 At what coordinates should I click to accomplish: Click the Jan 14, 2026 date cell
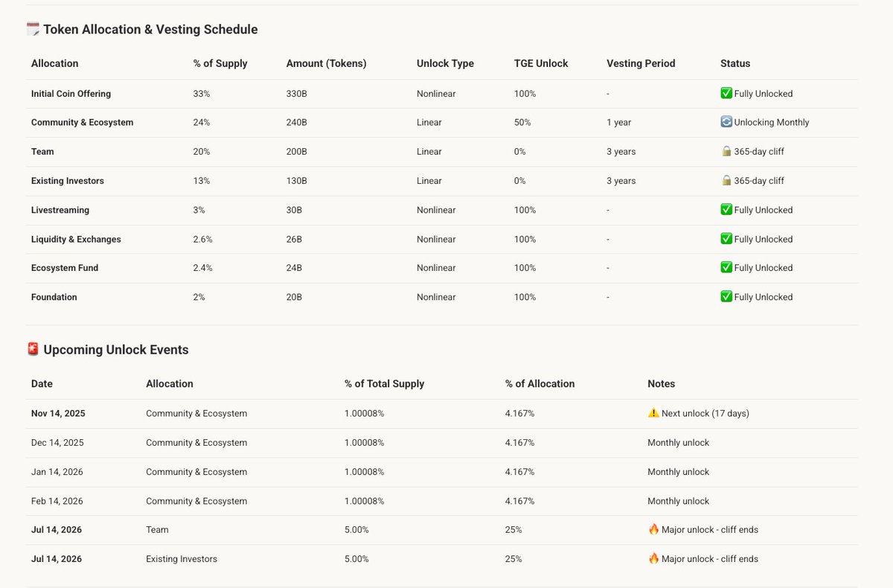(x=57, y=472)
